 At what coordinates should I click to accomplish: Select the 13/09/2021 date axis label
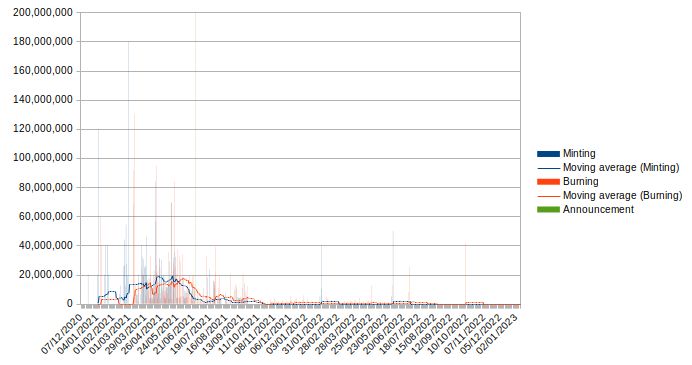tap(224, 335)
